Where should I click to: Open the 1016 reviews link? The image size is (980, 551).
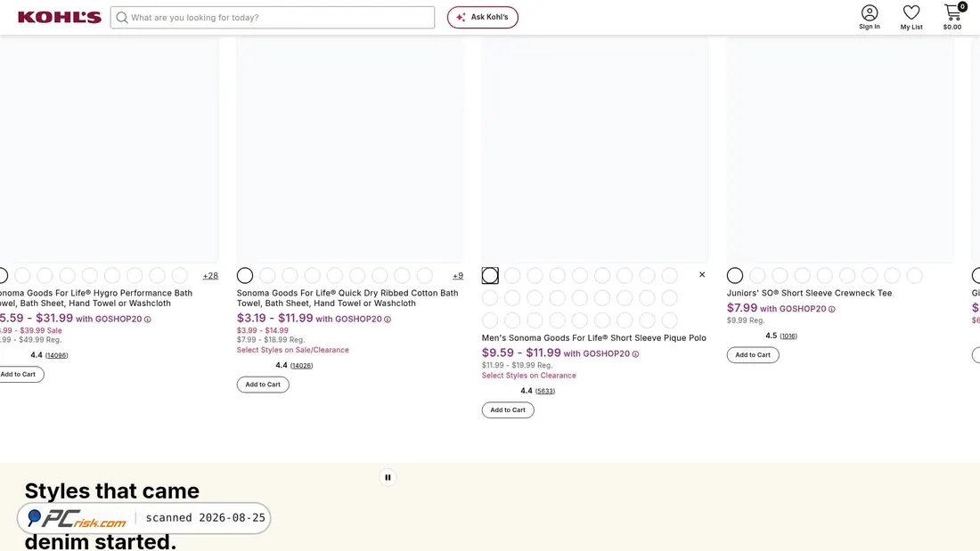click(788, 336)
